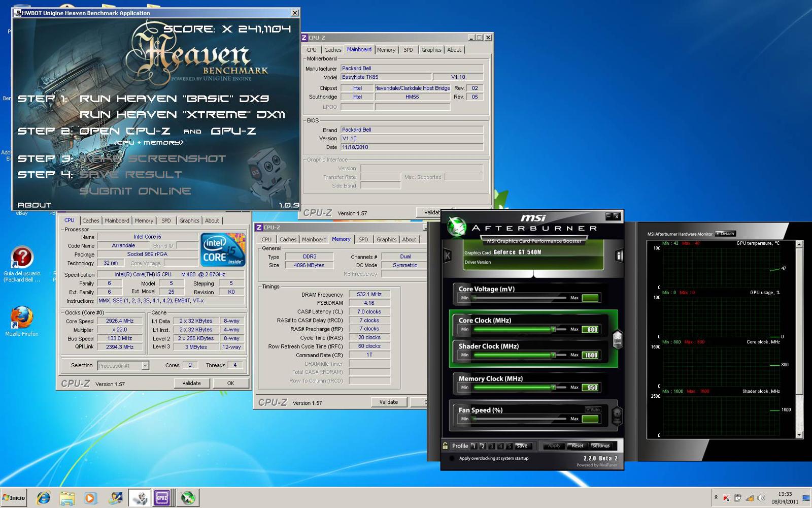Open Windows Explorer folder in taskbar

pos(67,498)
